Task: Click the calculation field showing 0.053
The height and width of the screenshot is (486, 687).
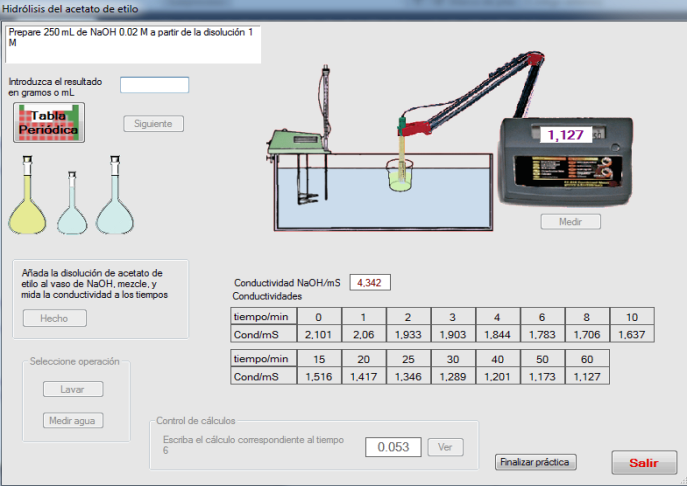Action: point(392,447)
